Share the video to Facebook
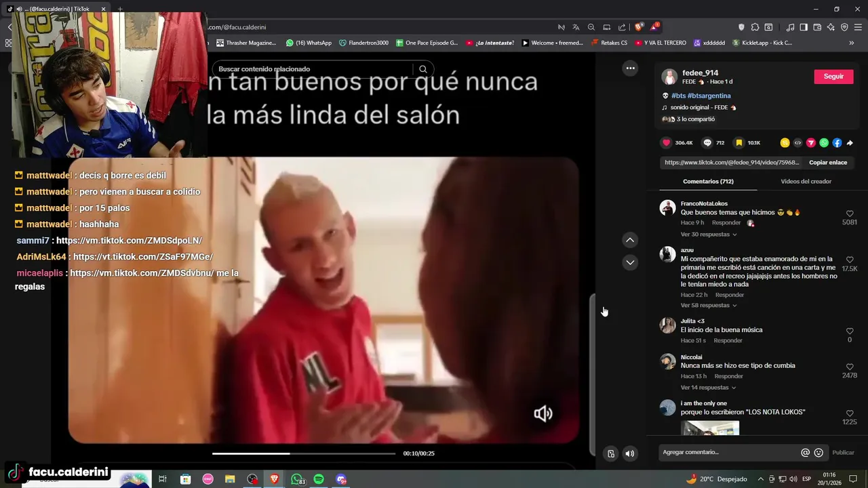This screenshot has width=868, height=488. pyautogui.click(x=837, y=143)
